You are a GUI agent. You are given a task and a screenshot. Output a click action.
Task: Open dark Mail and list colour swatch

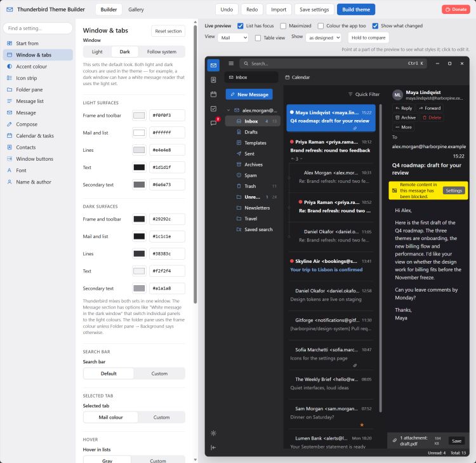point(139,236)
